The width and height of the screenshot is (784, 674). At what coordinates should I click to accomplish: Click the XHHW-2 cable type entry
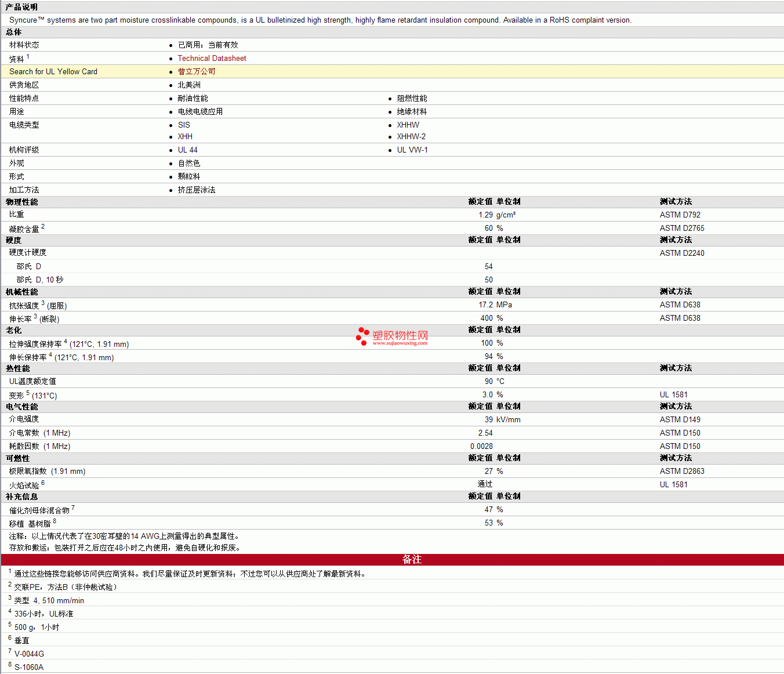(x=411, y=137)
